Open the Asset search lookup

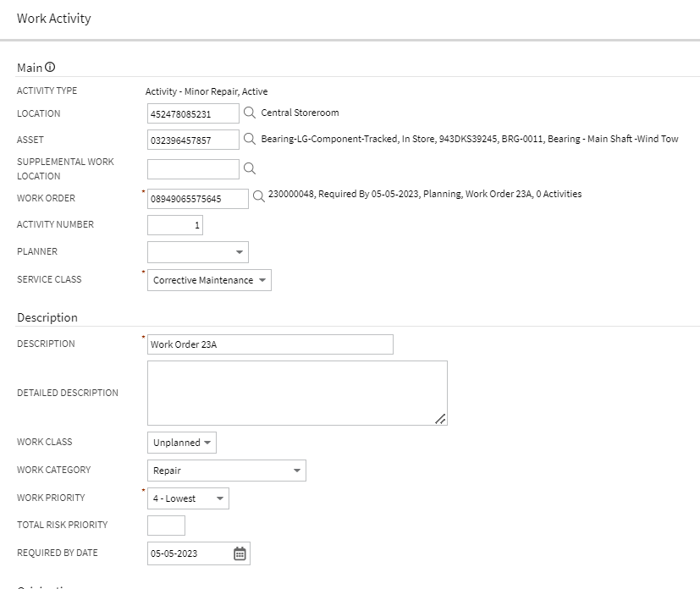click(250, 139)
